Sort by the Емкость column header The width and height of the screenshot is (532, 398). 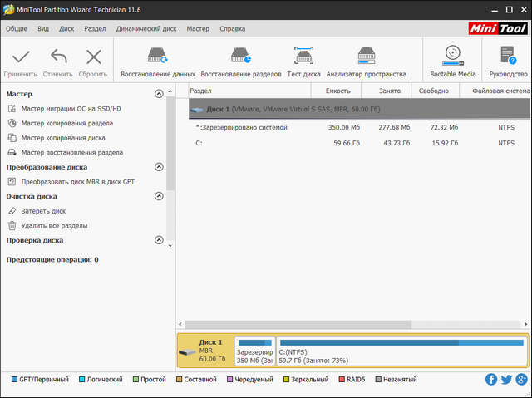(x=337, y=91)
